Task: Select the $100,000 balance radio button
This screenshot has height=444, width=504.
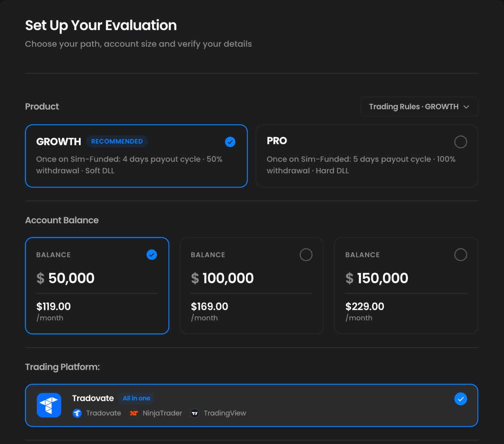Action: (306, 255)
